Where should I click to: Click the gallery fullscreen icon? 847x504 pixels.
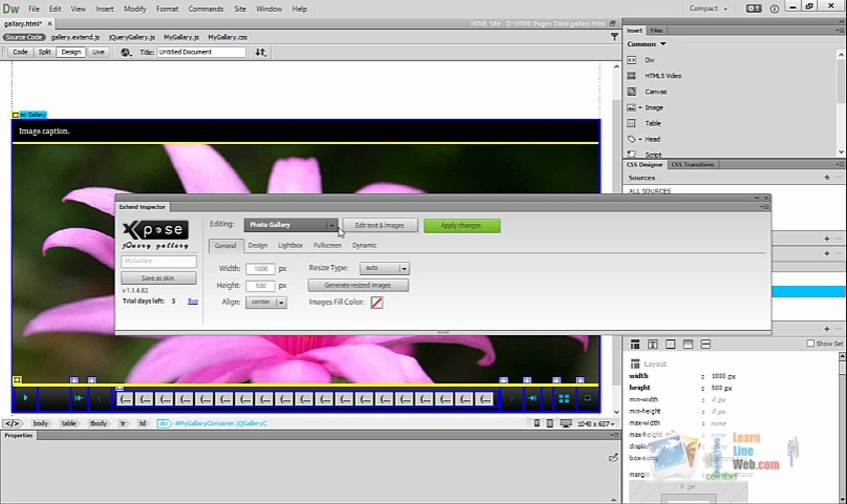click(x=588, y=399)
